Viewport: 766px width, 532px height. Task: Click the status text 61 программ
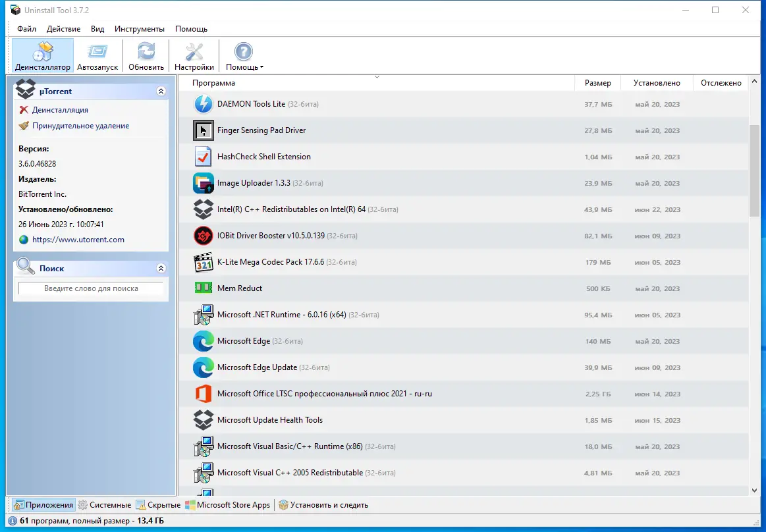pos(45,521)
